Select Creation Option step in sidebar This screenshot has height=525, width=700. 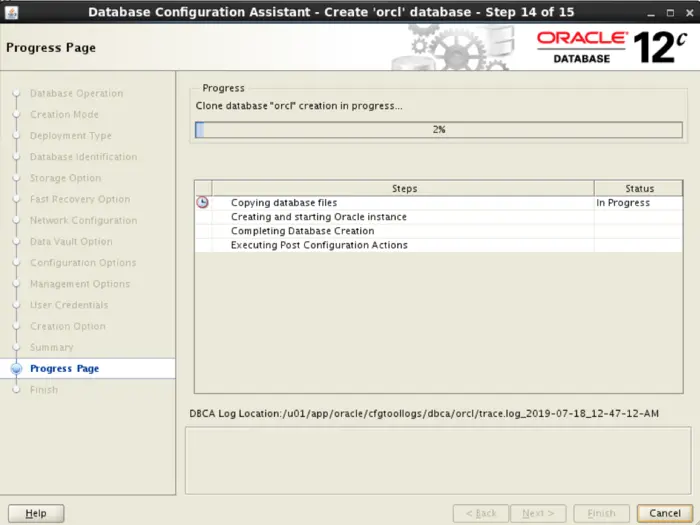(x=68, y=326)
